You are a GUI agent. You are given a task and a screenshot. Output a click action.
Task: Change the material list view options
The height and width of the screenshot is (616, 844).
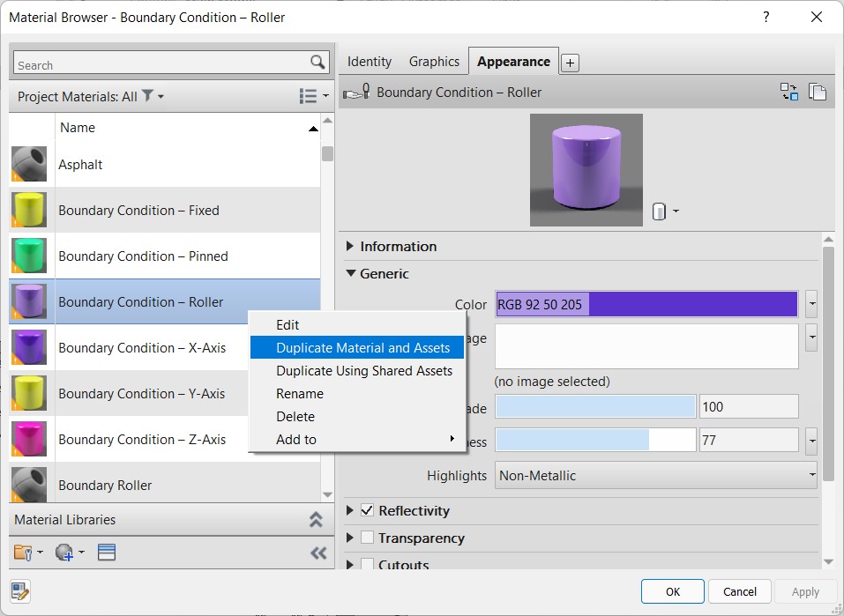click(314, 96)
